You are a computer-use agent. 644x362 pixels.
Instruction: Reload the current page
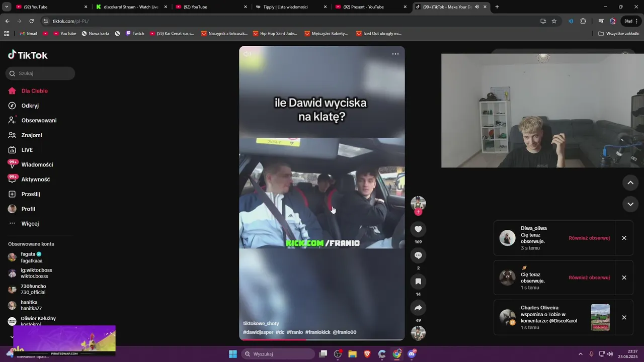pos(31,21)
